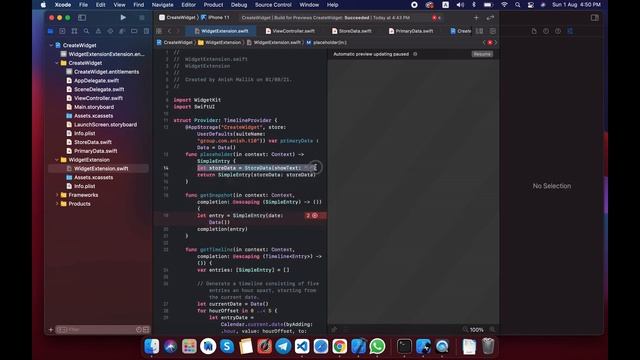This screenshot has width=640, height=360.
Task: Expand the Products folder
Action: 57,204
